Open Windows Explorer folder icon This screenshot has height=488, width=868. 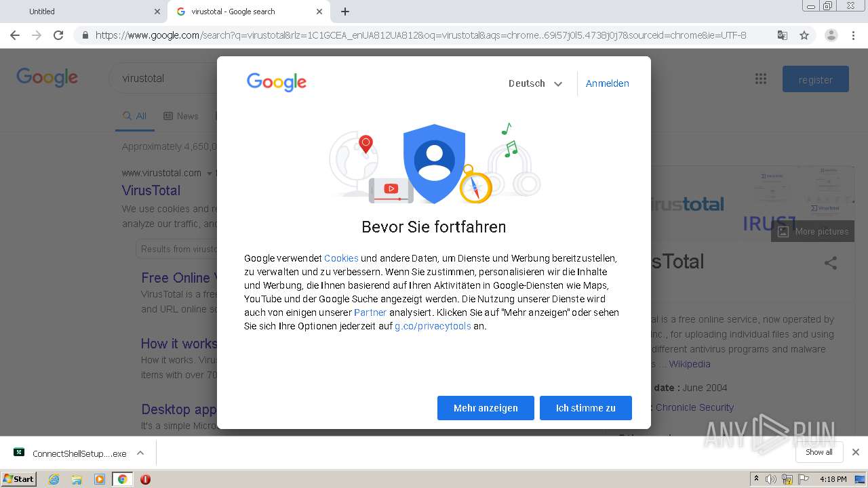[x=77, y=479]
